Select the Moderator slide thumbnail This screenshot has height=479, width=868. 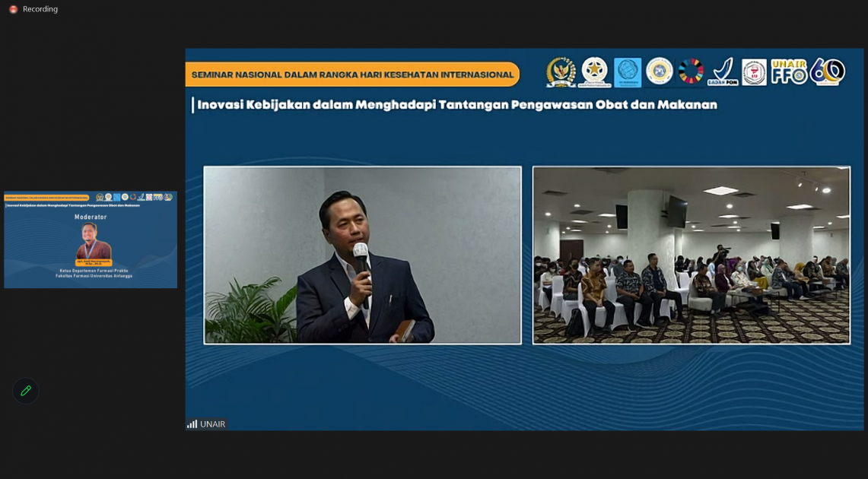click(91, 239)
